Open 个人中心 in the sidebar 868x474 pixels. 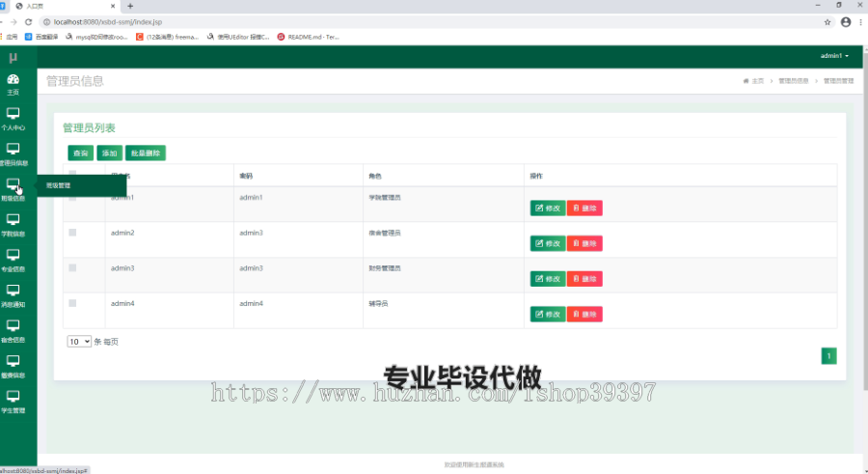click(14, 119)
